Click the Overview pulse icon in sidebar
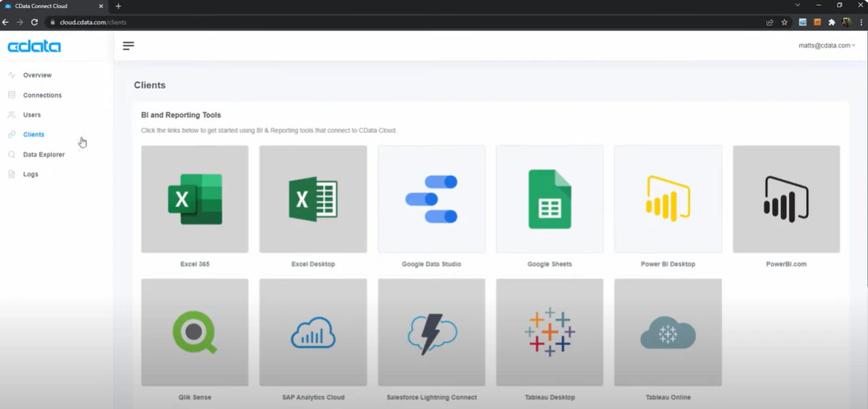Screen dimensions: 868x409 (x=12, y=75)
